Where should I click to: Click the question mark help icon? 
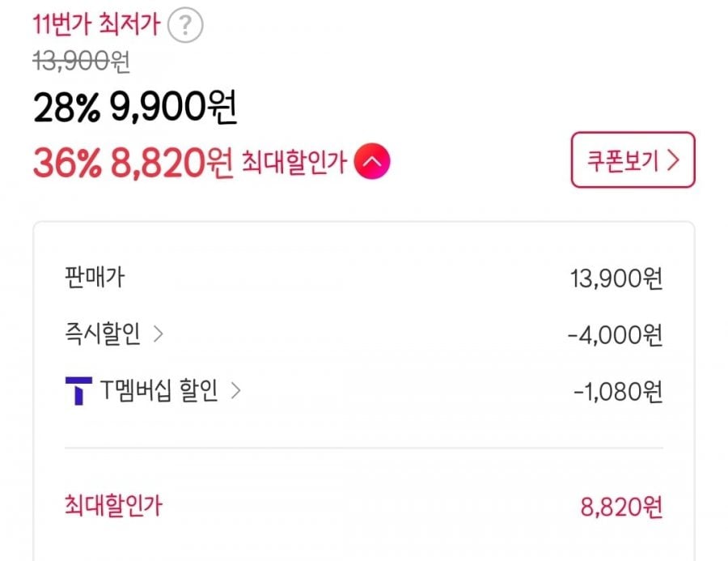point(185,27)
